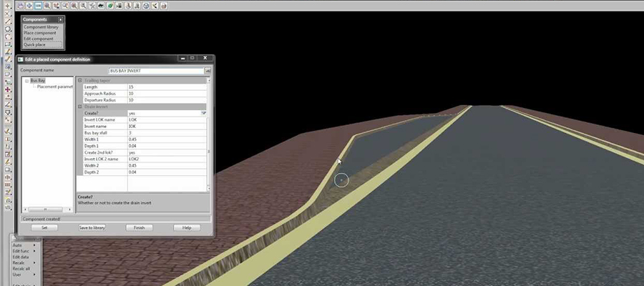Choose Edit component

[39, 39]
